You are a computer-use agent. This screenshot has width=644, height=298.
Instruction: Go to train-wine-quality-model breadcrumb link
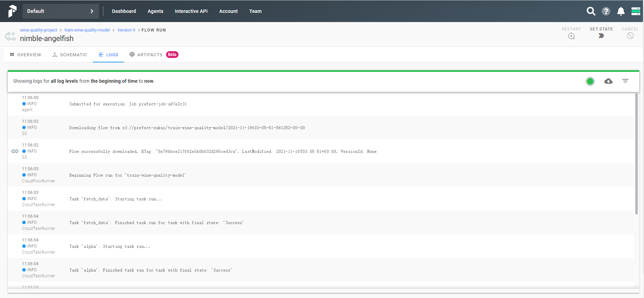click(87, 30)
